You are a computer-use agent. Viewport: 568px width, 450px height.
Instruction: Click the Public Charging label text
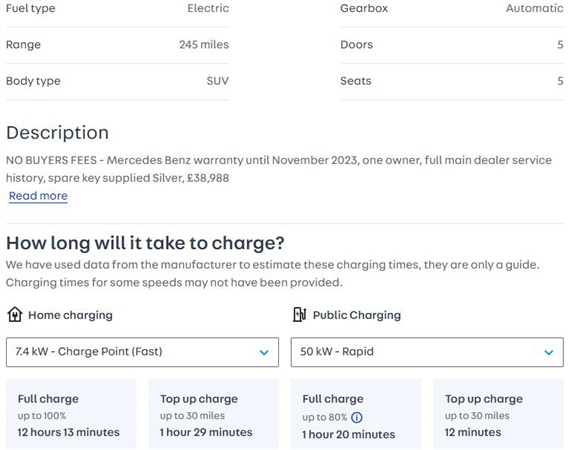pos(357,315)
